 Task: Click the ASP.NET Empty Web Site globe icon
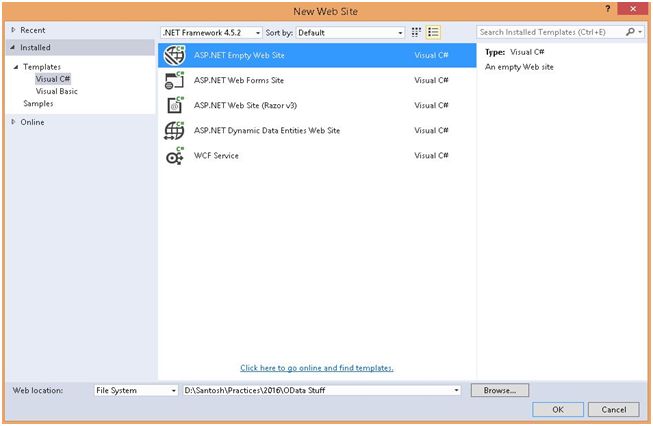[174, 55]
